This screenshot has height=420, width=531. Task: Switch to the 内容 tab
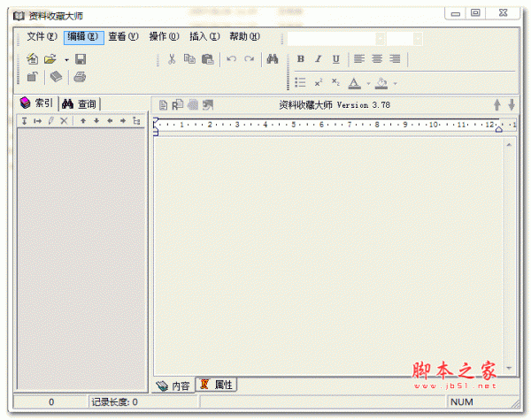(x=173, y=386)
